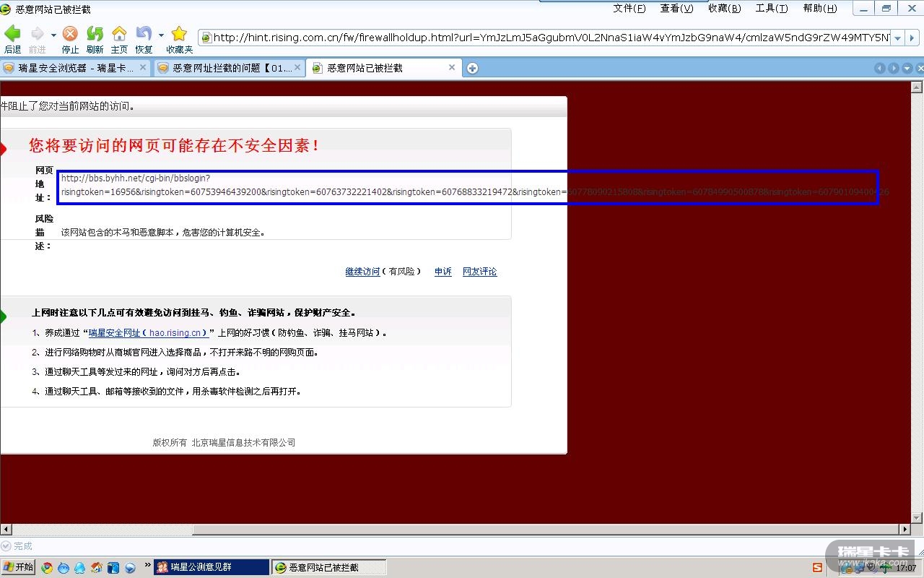Open the 文件(F) menu
This screenshot has height=578, width=924.
point(629,9)
